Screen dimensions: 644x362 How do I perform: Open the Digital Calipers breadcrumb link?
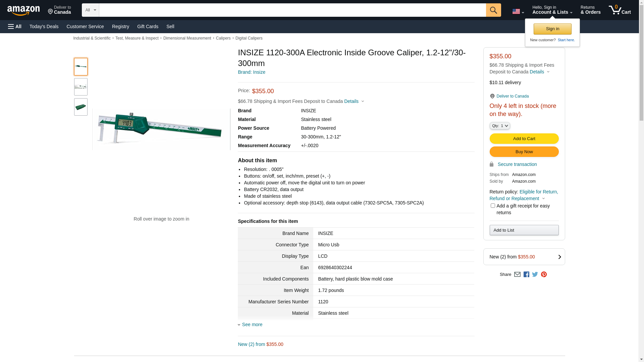coord(249,38)
